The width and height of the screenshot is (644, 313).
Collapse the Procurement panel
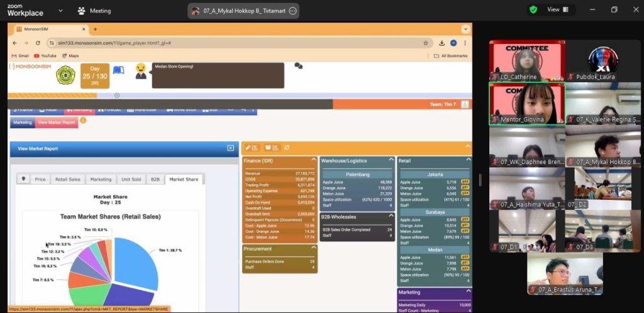pos(312,249)
